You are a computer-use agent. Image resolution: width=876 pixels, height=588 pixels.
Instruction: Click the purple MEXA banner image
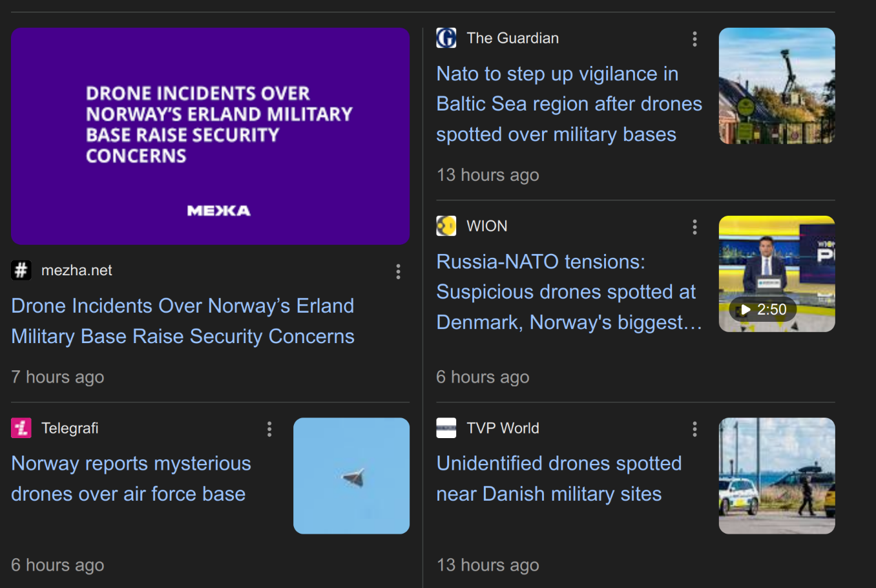[210, 136]
